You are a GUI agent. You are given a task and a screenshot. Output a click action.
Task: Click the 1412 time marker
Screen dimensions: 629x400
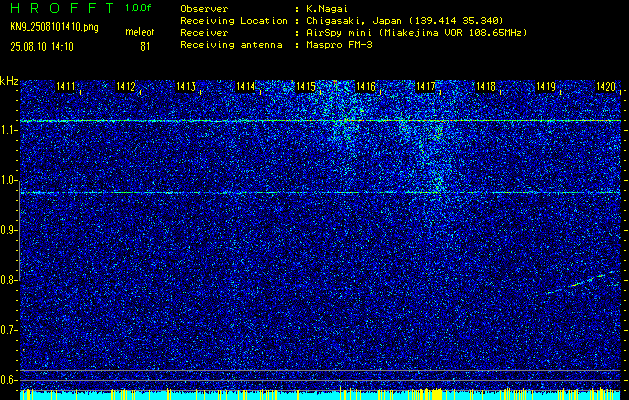pos(126,86)
